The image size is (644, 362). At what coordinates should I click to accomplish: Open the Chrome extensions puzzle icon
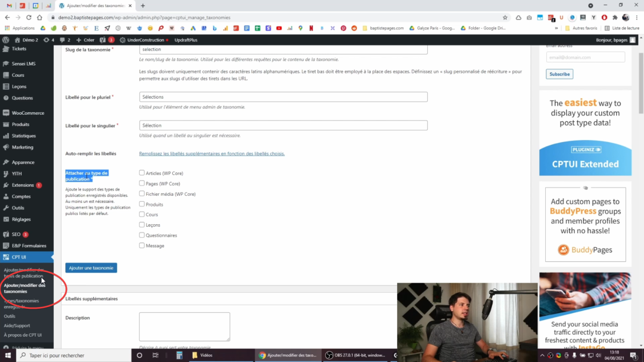[615, 17]
